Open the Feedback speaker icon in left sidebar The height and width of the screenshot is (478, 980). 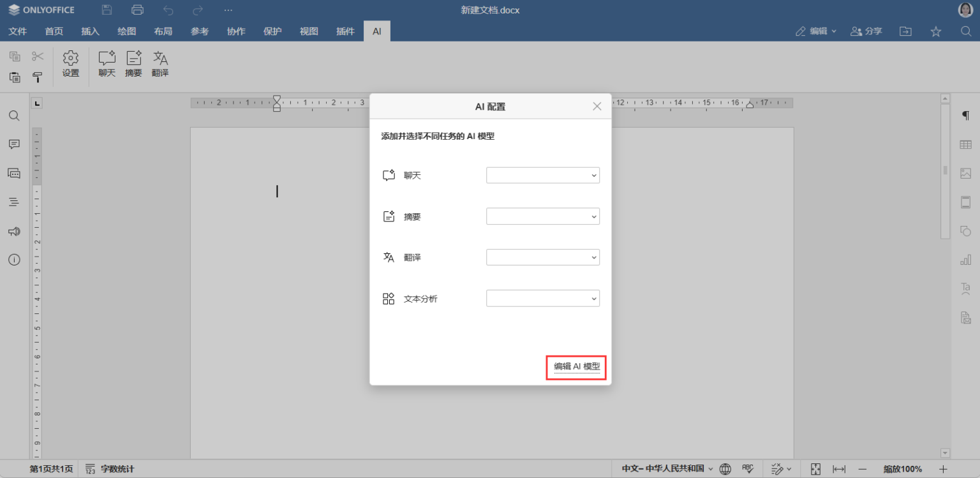tap(14, 231)
